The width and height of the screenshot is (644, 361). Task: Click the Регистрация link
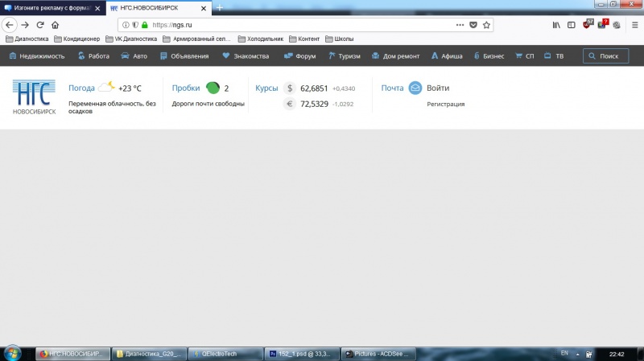pyautogui.click(x=446, y=105)
